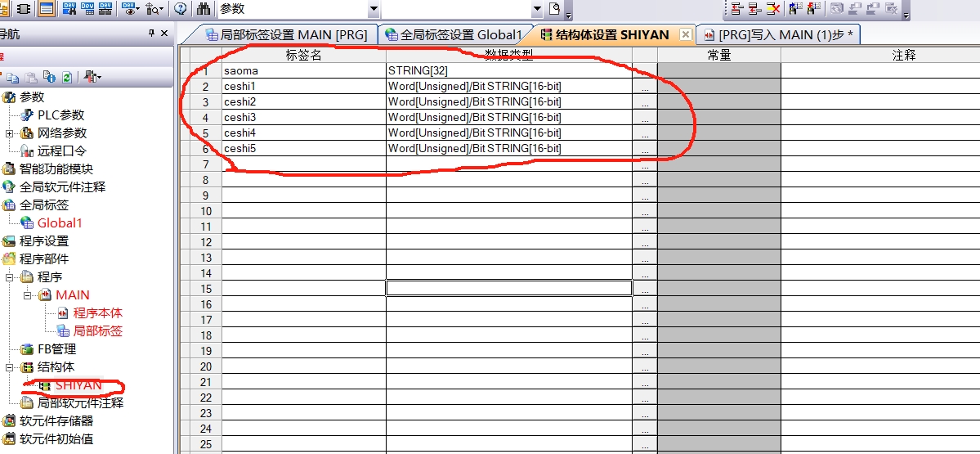980x454 pixels.
Task: Pin the navigation panel with pushpin icon
Action: (x=151, y=34)
